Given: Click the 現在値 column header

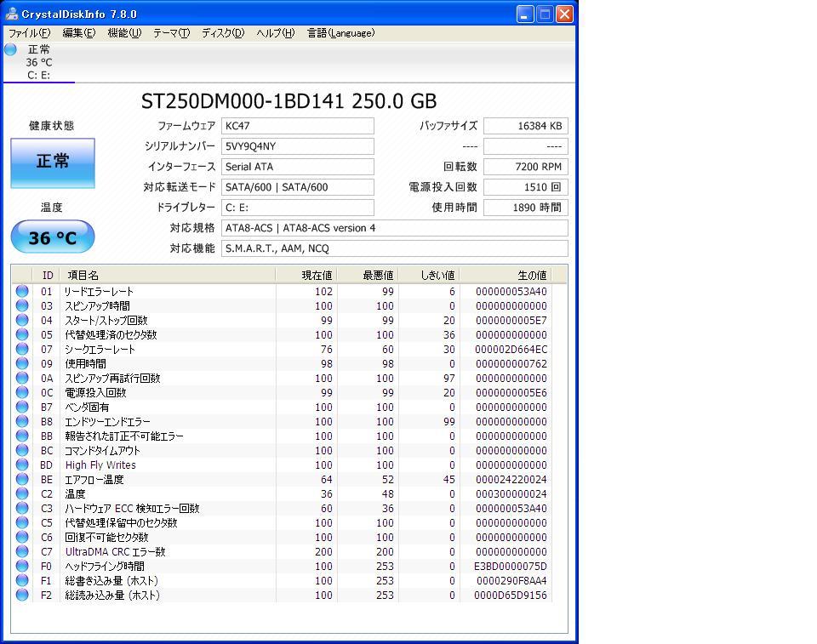Looking at the screenshot, I should click(306, 275).
